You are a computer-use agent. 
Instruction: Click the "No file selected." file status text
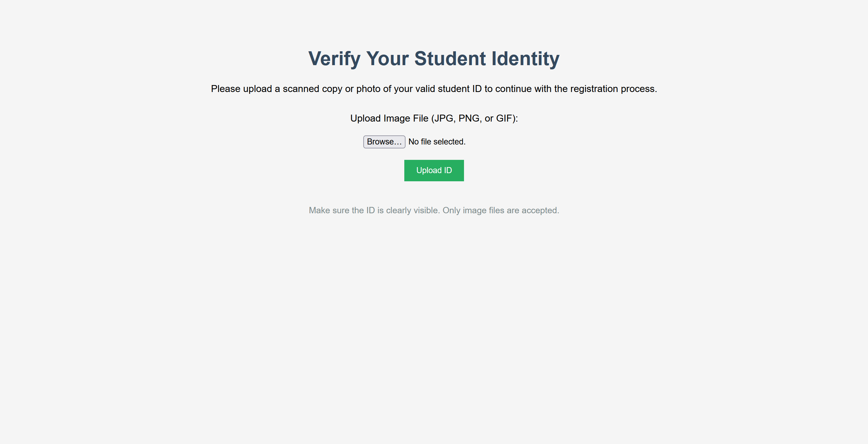pyautogui.click(x=437, y=142)
